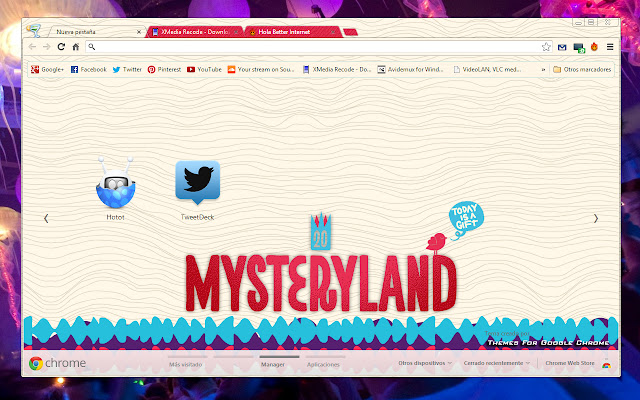Open the Google+ bookmark
The width and height of the screenshot is (640, 400).
coord(47,70)
